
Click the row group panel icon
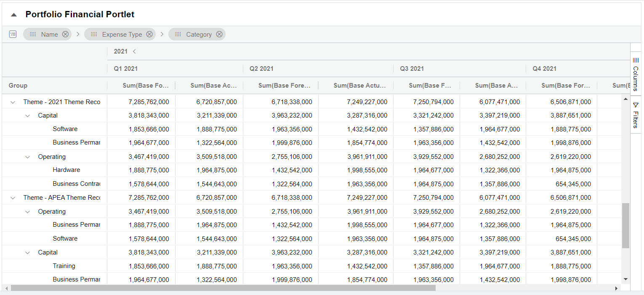[13, 34]
